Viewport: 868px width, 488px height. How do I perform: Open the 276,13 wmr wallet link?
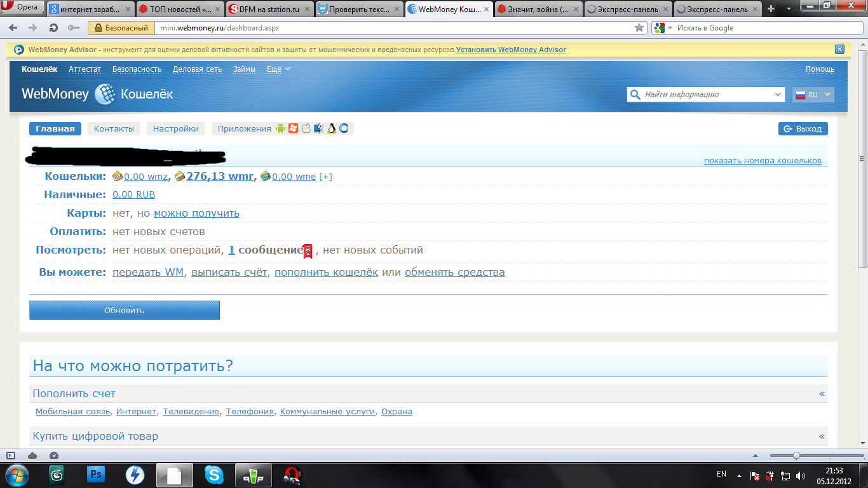[220, 177]
